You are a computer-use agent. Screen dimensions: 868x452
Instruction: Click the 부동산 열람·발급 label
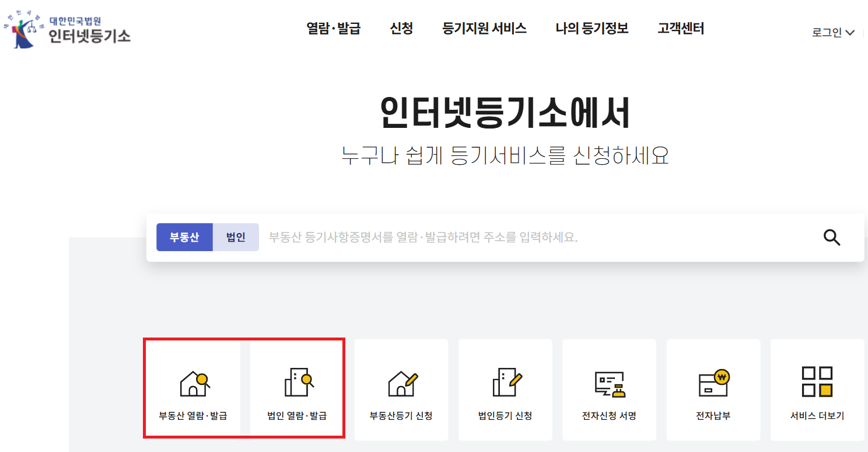pyautogui.click(x=193, y=416)
